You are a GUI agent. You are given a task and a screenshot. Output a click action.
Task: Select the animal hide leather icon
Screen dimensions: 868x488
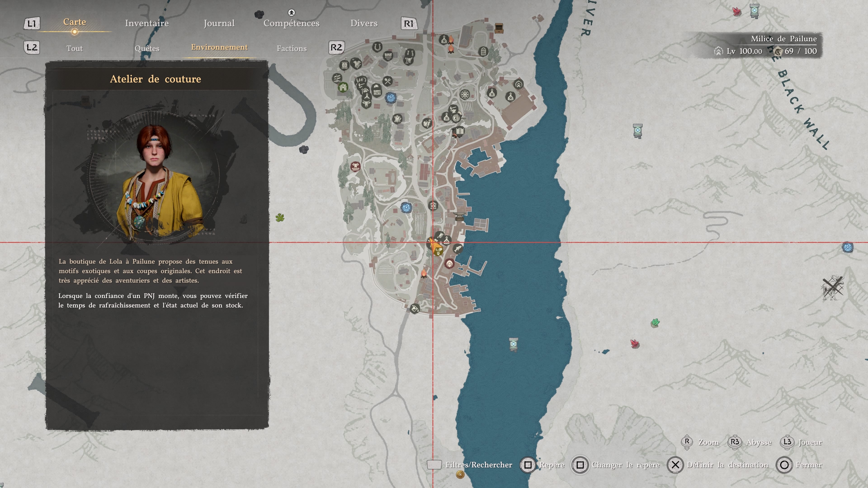click(x=397, y=119)
